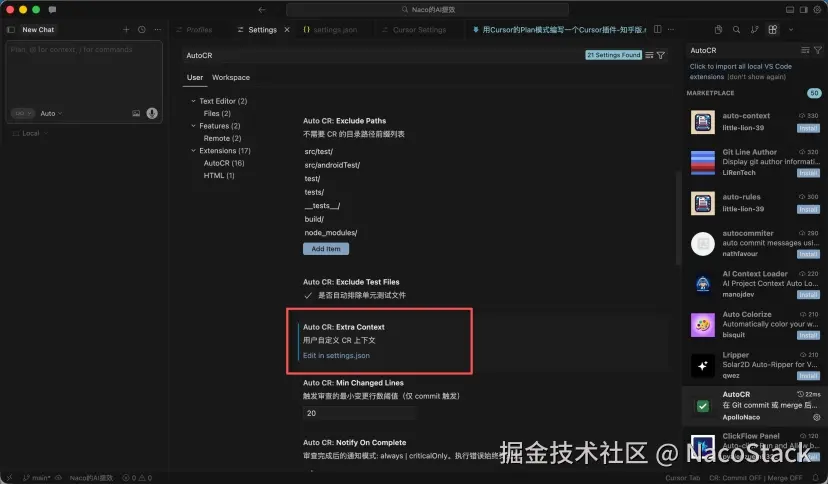Toggle bottom panel layout icon
Image resolution: width=828 pixels, height=484 pixels.
pos(790,10)
